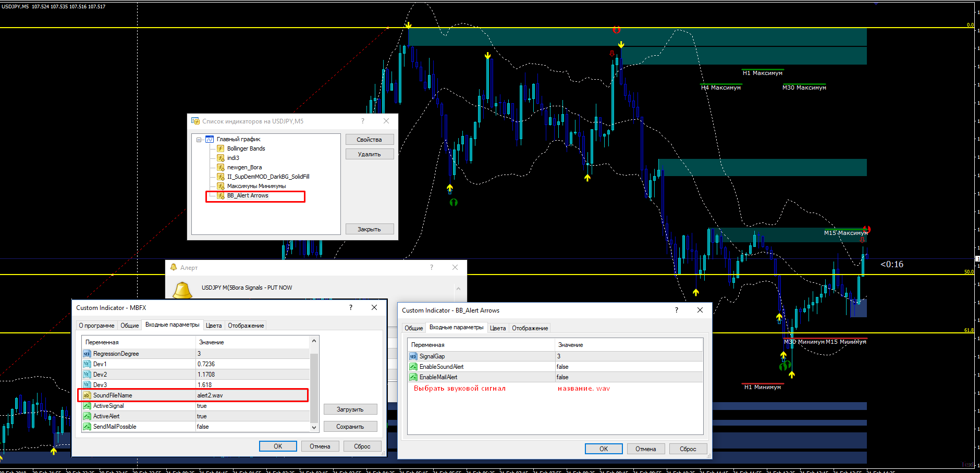Select the newgen_Bora indicator name
The height and width of the screenshot is (473, 980).
click(x=244, y=167)
